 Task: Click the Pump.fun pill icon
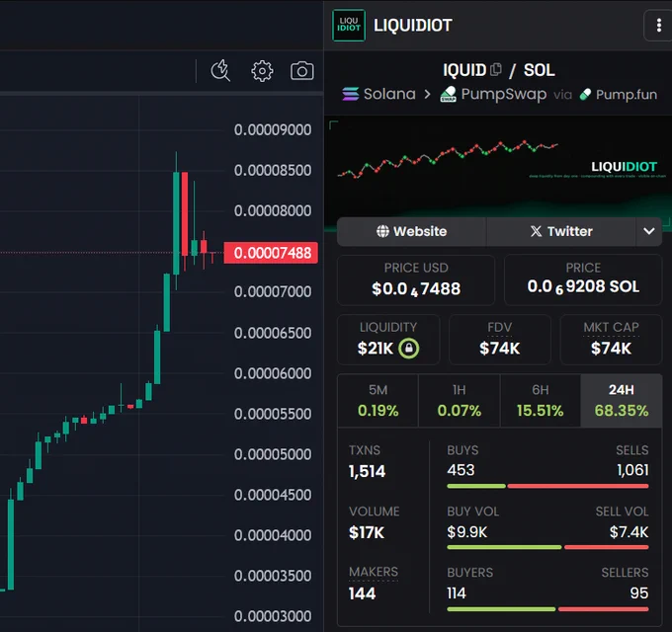[x=585, y=94]
